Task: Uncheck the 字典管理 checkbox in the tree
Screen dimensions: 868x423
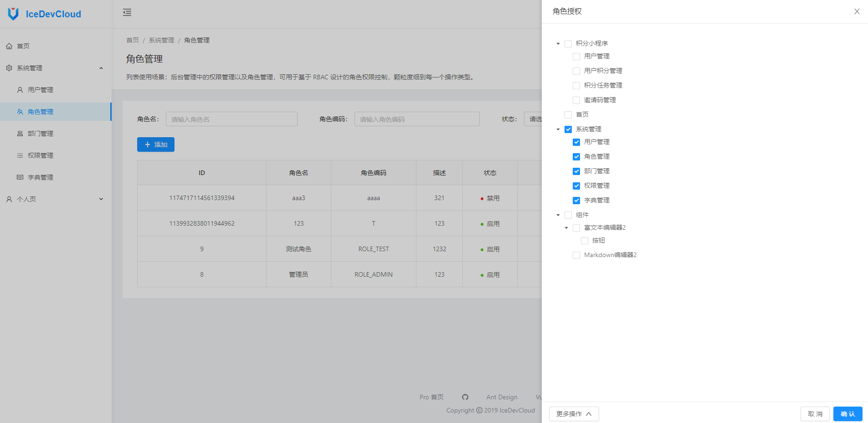Action: tap(576, 201)
